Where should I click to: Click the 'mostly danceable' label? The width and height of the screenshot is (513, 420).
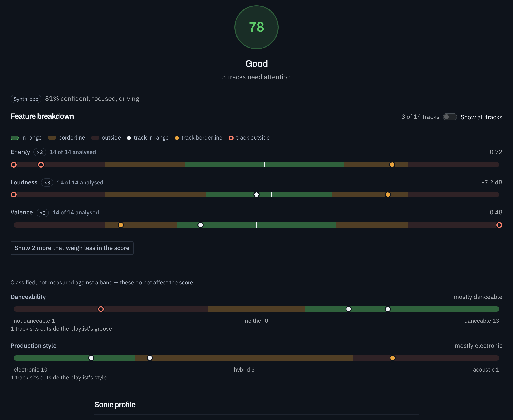[478, 297]
